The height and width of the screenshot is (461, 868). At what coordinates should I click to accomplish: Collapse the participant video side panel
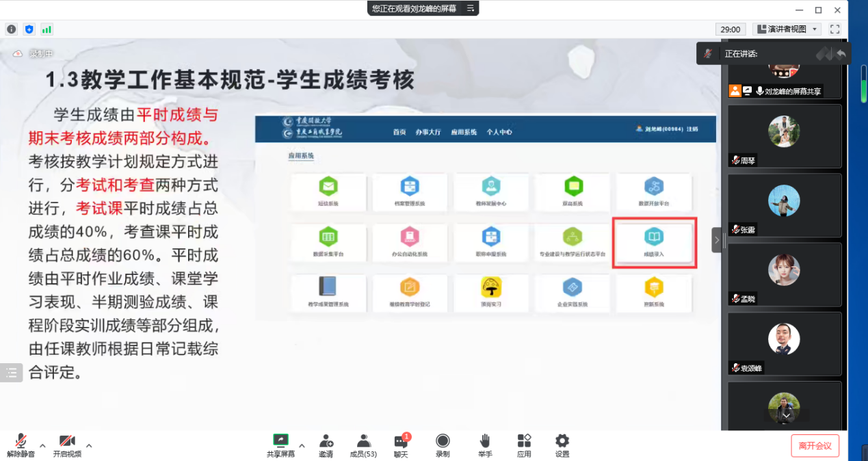[716, 240]
